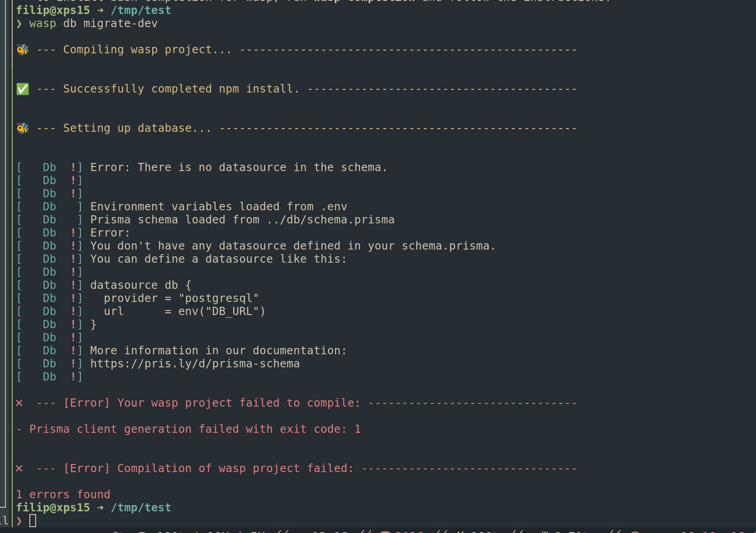Click the "datasource db {" example line
756x533 pixels.
(140, 285)
